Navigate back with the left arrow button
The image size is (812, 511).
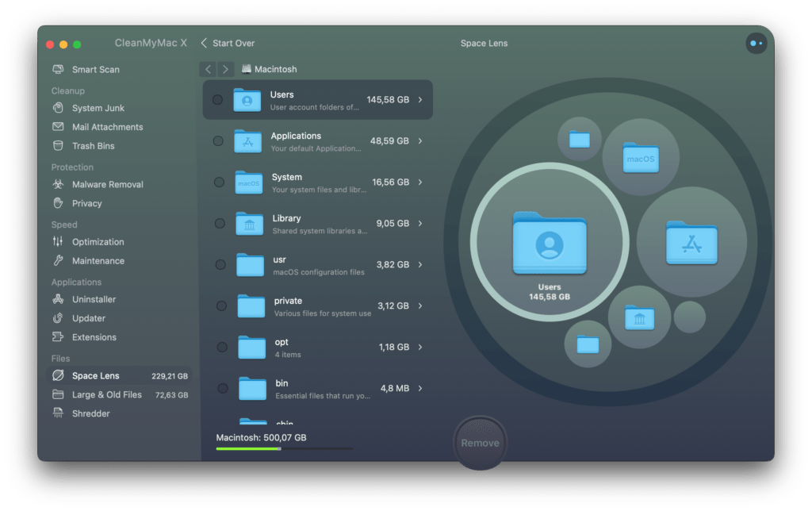pos(208,70)
